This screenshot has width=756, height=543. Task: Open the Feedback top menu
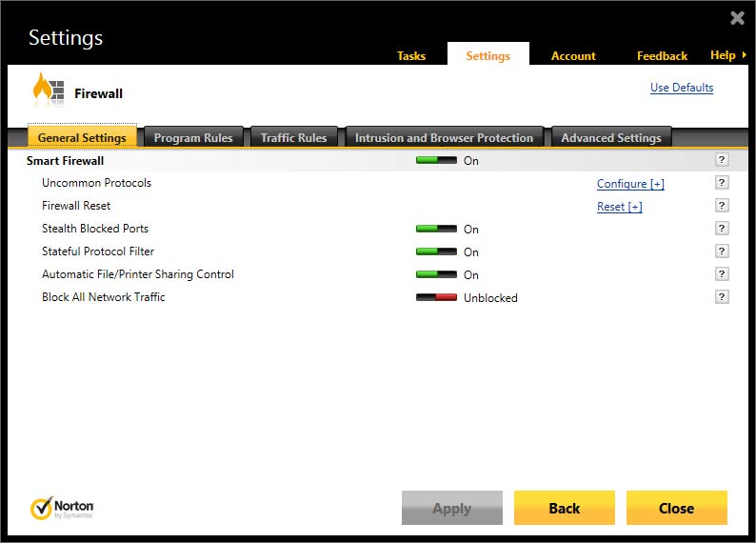[x=662, y=56]
